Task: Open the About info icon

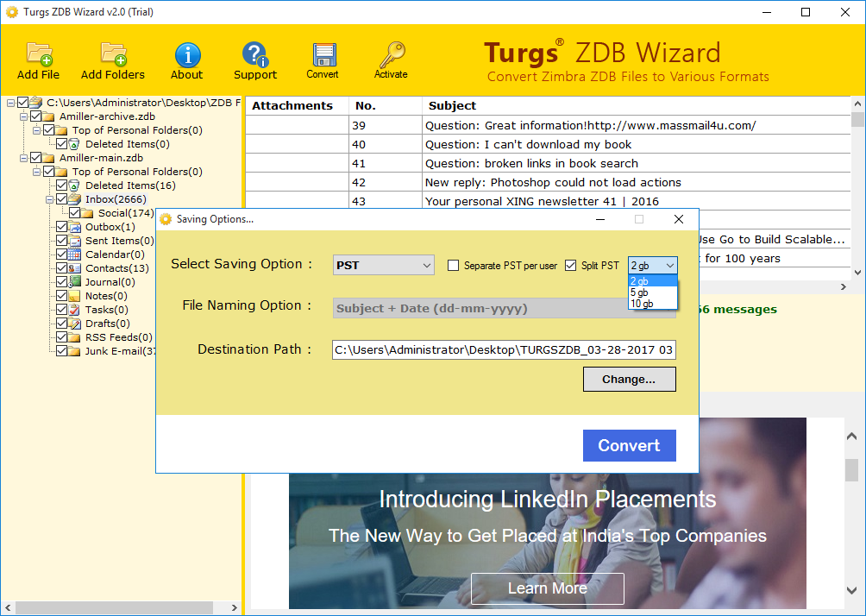Action: (x=187, y=54)
